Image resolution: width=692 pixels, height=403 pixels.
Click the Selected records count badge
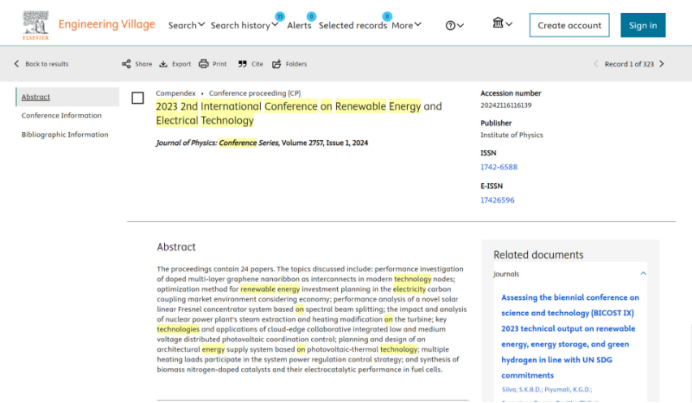[x=387, y=16]
